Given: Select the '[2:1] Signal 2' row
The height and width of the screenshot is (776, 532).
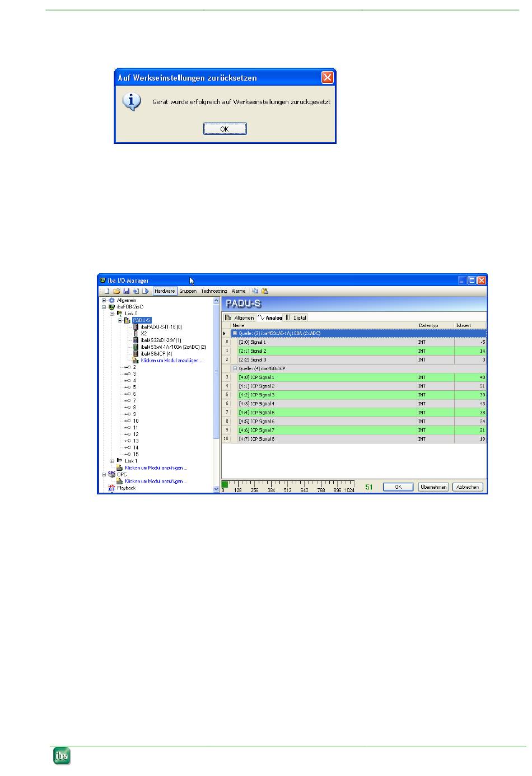Looking at the screenshot, I should point(354,351).
